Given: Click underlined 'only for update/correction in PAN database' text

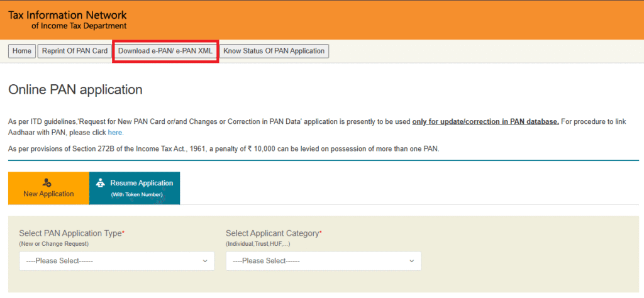Looking at the screenshot, I should 485,121.
